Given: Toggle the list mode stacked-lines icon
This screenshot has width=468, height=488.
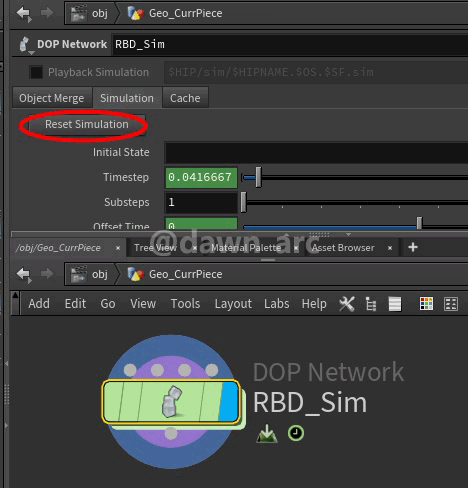Looking at the screenshot, I should (395, 304).
